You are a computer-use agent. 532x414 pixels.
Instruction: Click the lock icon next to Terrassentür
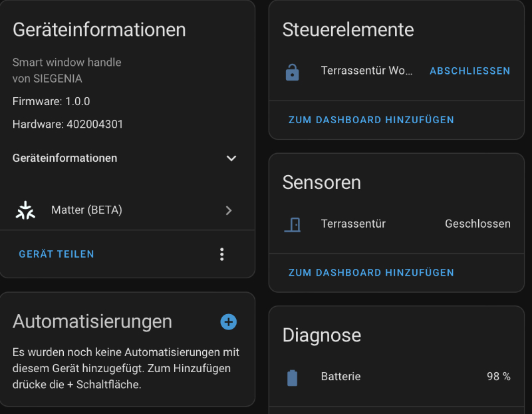tap(293, 71)
